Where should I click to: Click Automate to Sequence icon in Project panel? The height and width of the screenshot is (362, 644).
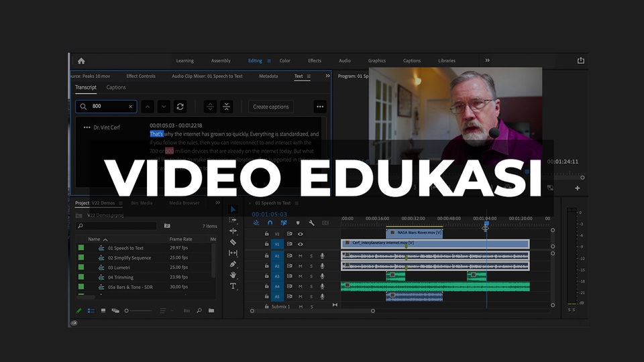coord(187,310)
